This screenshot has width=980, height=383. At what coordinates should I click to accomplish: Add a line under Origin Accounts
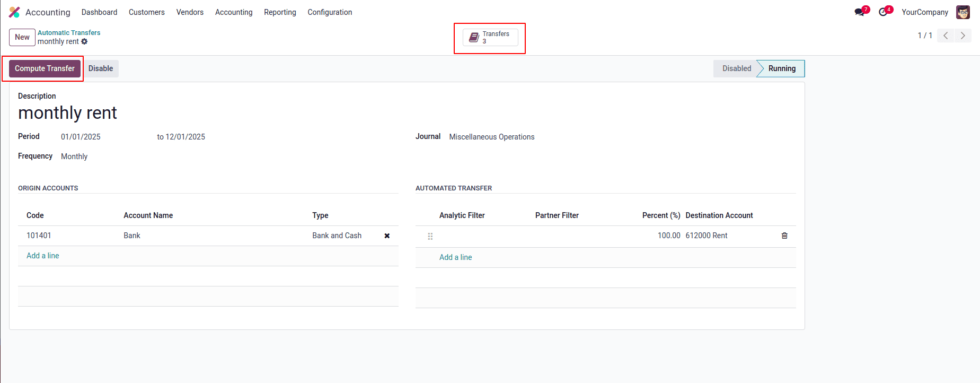coord(43,256)
